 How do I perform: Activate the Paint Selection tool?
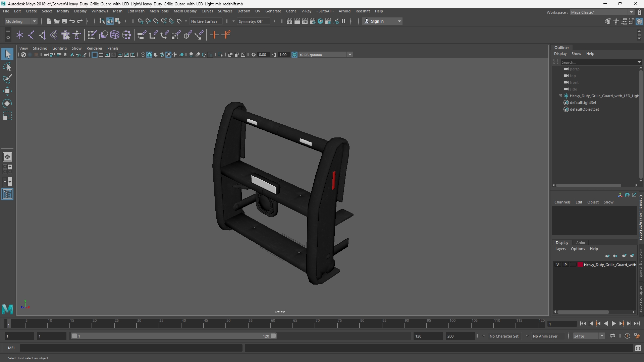coord(7,79)
